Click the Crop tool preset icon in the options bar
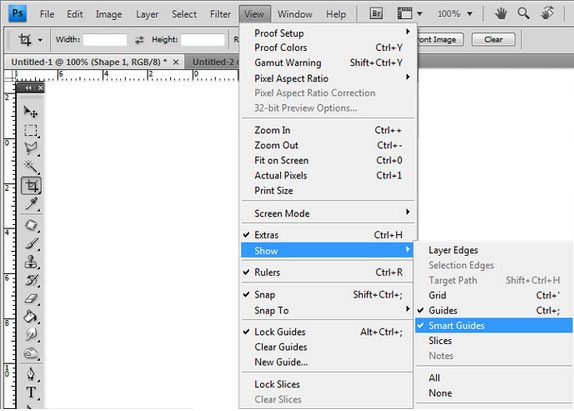The image size is (574, 411). [x=25, y=39]
